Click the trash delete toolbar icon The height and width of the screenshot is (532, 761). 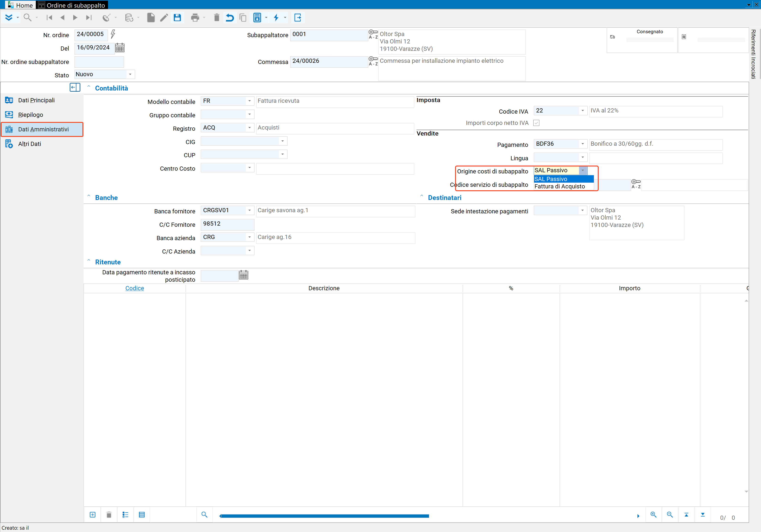216,18
